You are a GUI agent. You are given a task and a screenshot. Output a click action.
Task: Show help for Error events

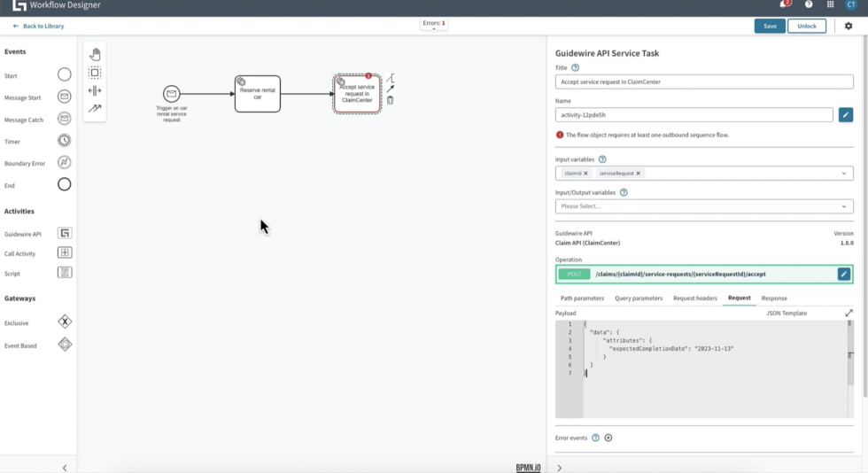(595, 438)
